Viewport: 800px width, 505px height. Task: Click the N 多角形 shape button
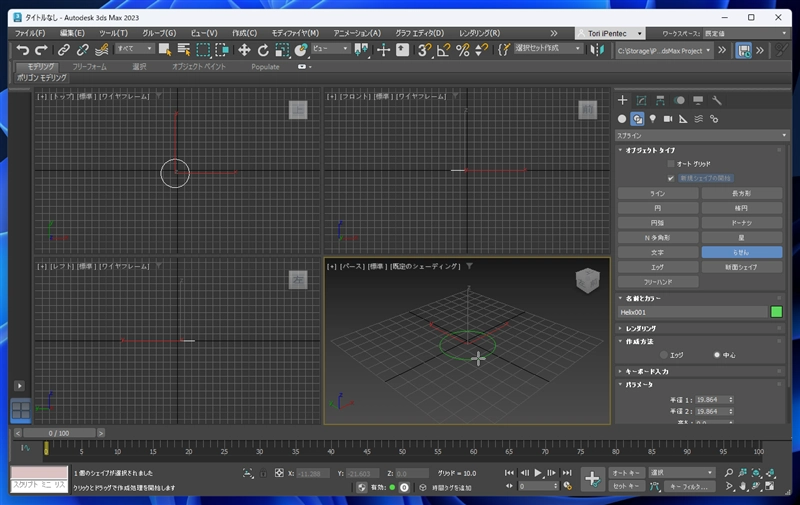coord(658,238)
